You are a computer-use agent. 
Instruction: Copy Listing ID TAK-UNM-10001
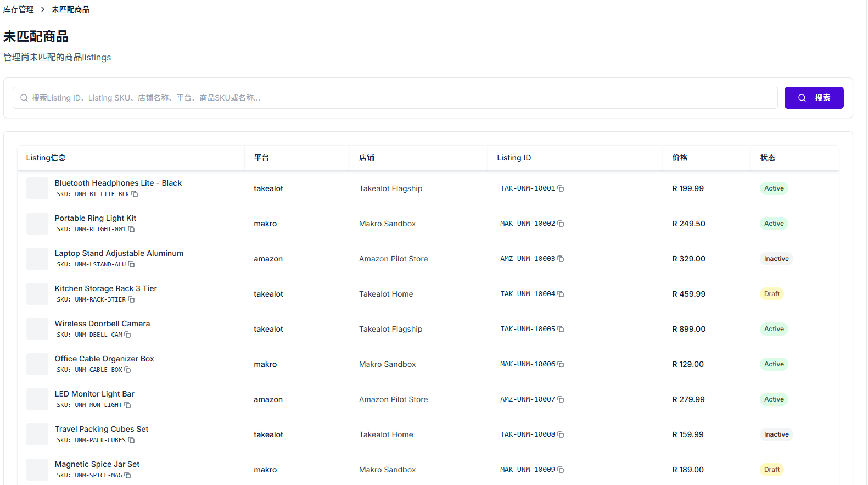pos(561,188)
